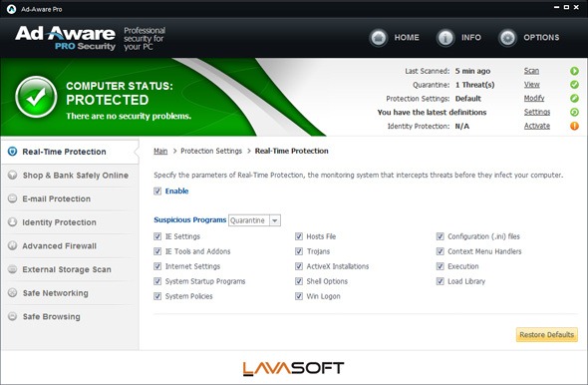This screenshot has height=385, width=588.
Task: Click the pencil icon beside Modify
Action: (574, 99)
